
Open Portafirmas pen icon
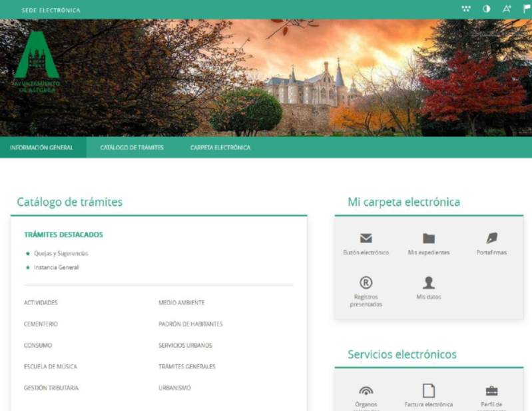pyautogui.click(x=491, y=238)
